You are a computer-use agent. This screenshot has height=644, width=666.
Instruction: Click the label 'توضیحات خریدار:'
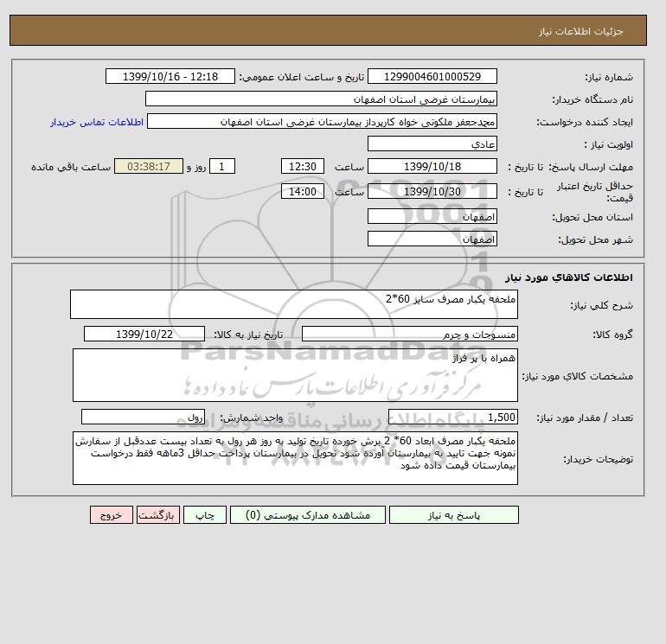point(598,459)
